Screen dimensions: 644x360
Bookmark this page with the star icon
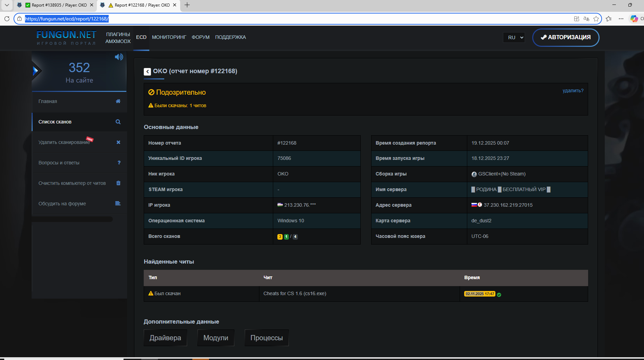click(x=596, y=19)
